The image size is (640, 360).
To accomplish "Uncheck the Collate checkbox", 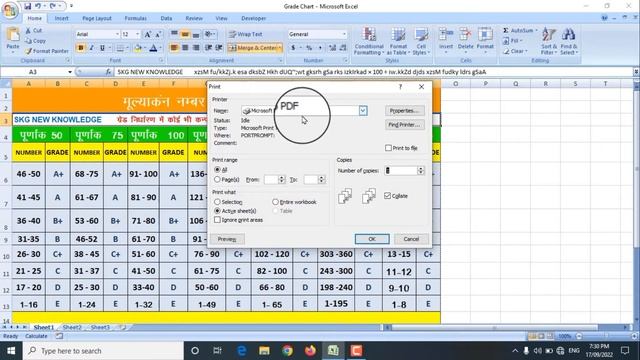I will coord(388,196).
